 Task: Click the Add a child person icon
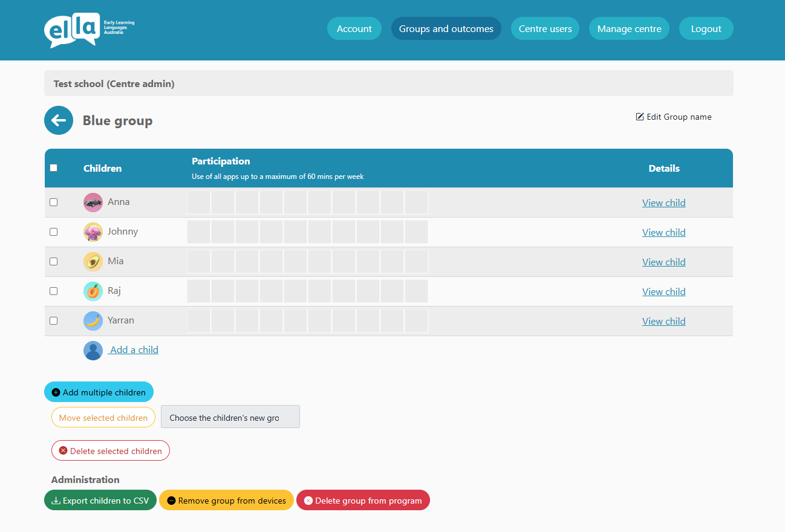[x=93, y=351]
